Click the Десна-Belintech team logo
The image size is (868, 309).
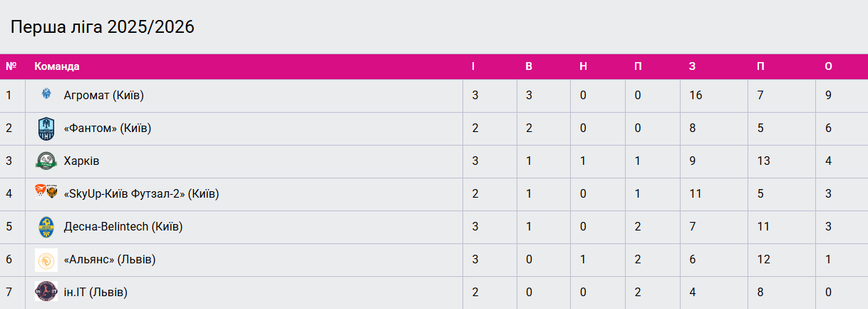pos(46,227)
